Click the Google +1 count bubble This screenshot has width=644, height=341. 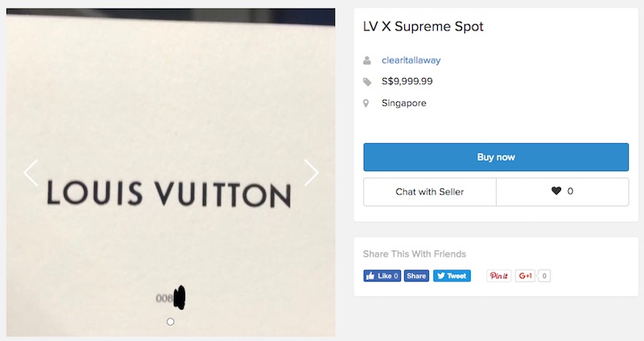[545, 276]
